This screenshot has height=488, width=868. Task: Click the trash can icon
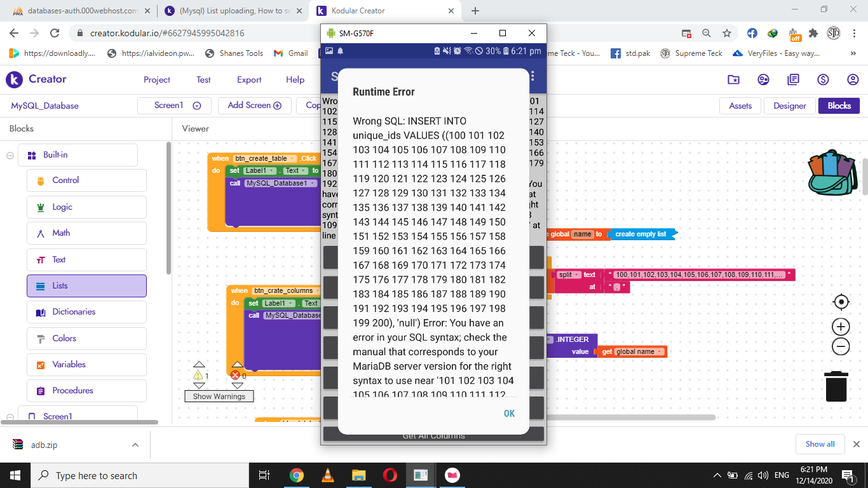click(x=836, y=386)
